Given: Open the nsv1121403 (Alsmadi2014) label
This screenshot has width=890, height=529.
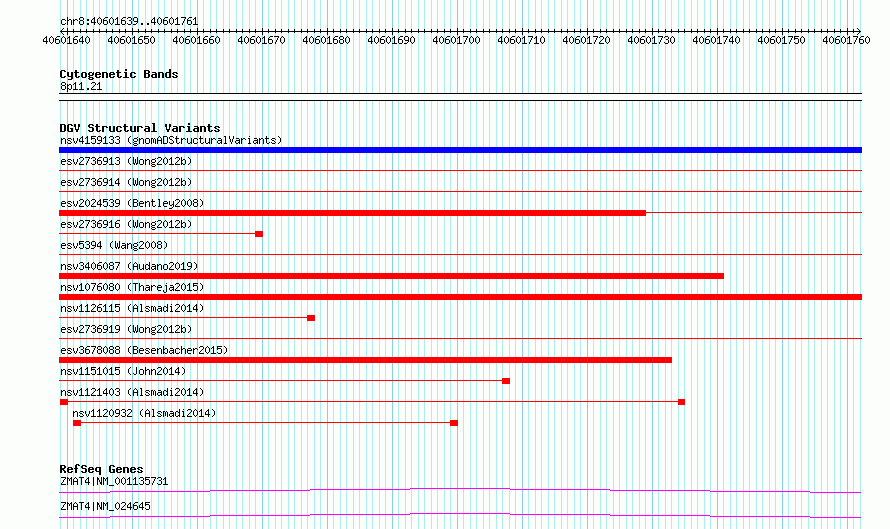Looking at the screenshot, I should 132,392.
